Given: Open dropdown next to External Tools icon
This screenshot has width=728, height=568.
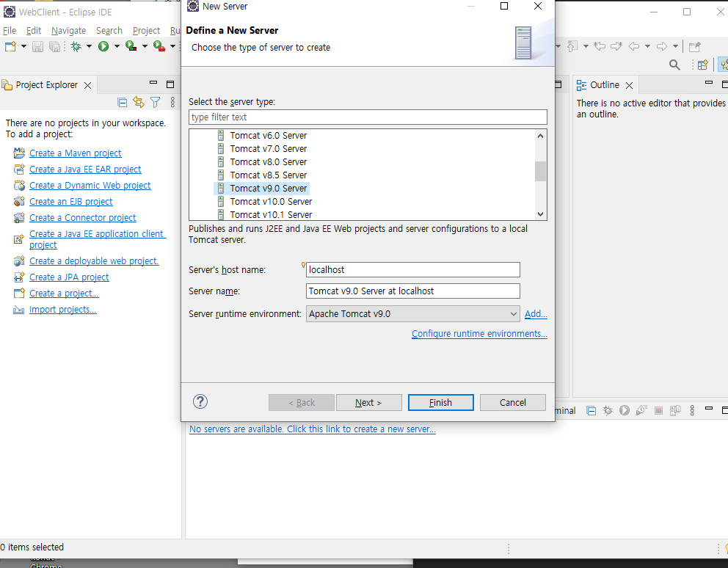Looking at the screenshot, I should point(172,46).
